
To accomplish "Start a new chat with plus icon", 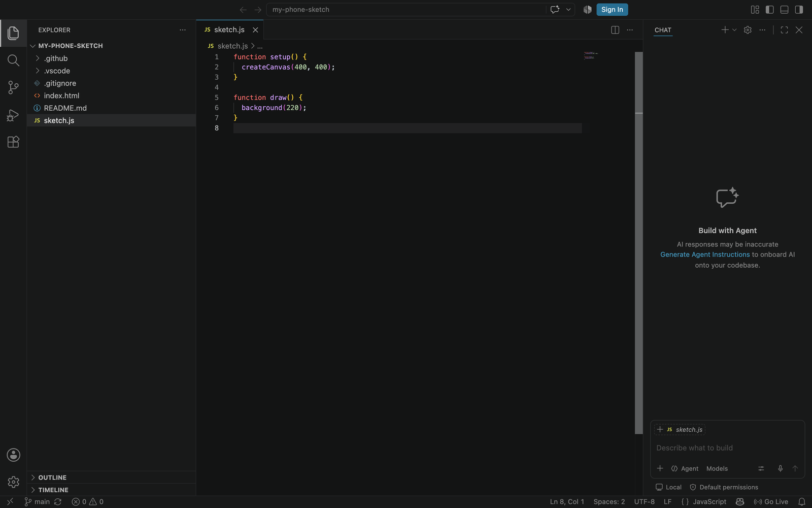I will 725,30.
